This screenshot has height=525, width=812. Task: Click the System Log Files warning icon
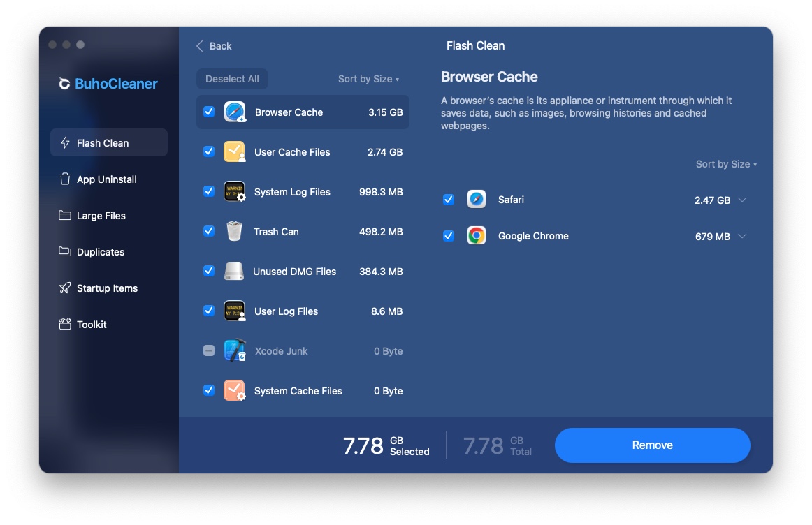pos(235,192)
